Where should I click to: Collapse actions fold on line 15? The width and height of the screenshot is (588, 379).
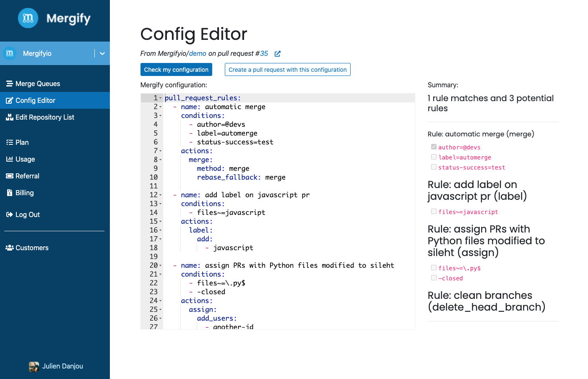(161, 221)
